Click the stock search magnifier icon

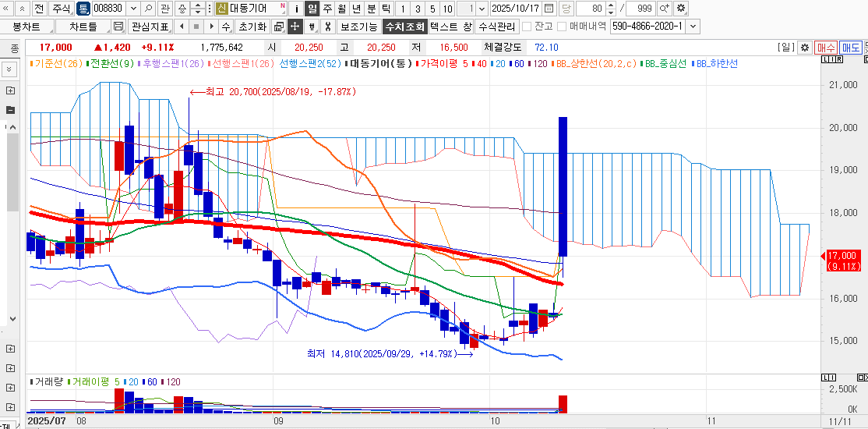click(148, 9)
